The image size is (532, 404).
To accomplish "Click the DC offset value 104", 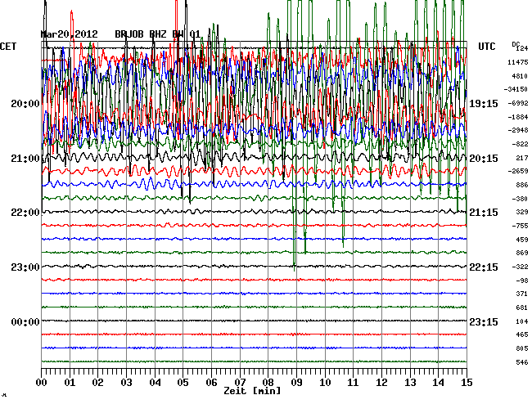I will coord(522,321).
